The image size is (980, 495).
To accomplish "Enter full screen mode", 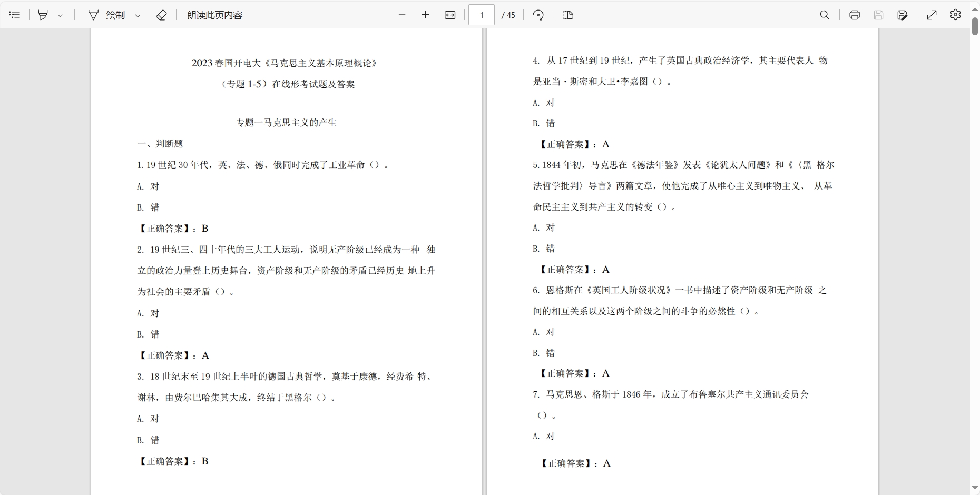I will [932, 15].
